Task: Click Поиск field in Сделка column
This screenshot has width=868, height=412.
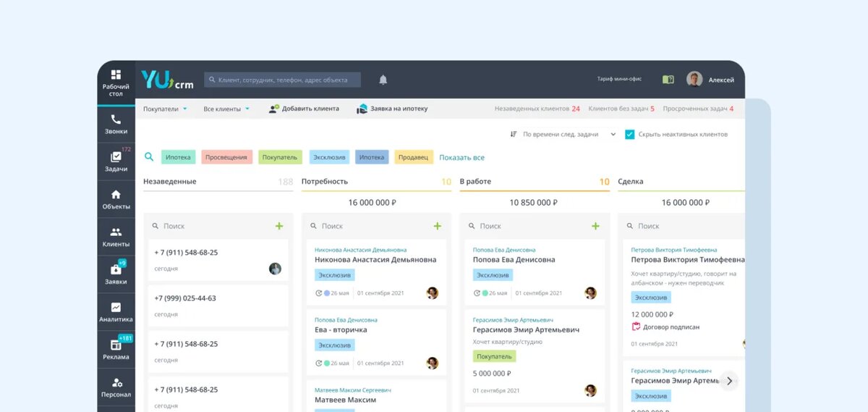Action: 684,226
